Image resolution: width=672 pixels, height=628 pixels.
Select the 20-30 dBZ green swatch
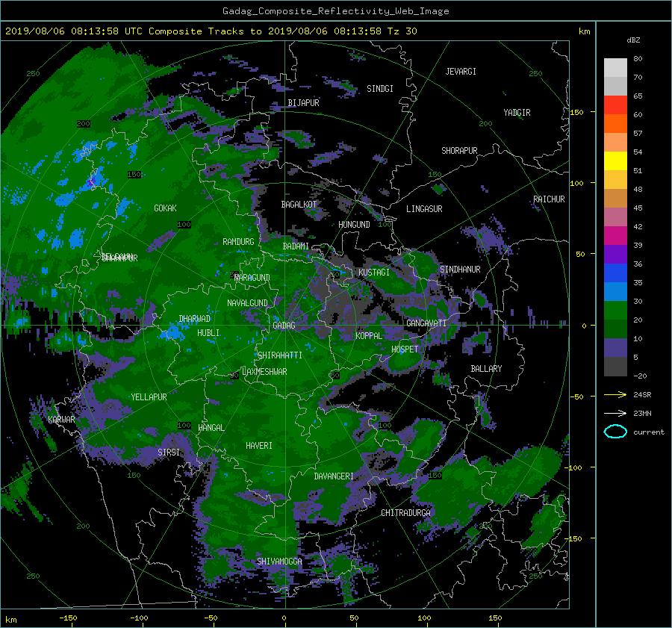(615, 311)
